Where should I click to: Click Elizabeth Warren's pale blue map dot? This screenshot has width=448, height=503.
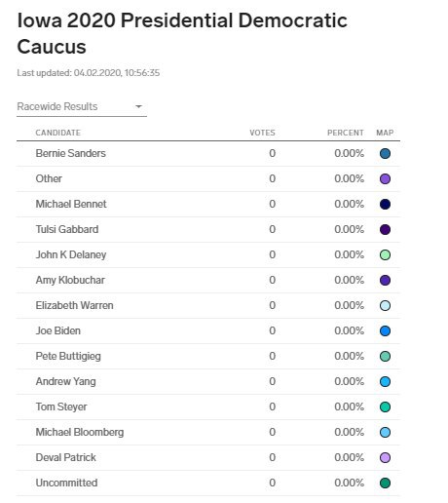[385, 305]
